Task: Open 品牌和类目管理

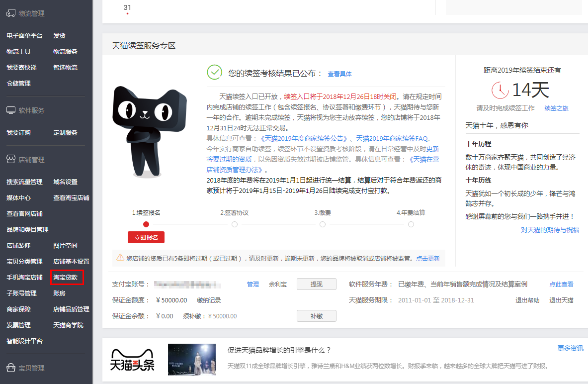Action: (27, 229)
